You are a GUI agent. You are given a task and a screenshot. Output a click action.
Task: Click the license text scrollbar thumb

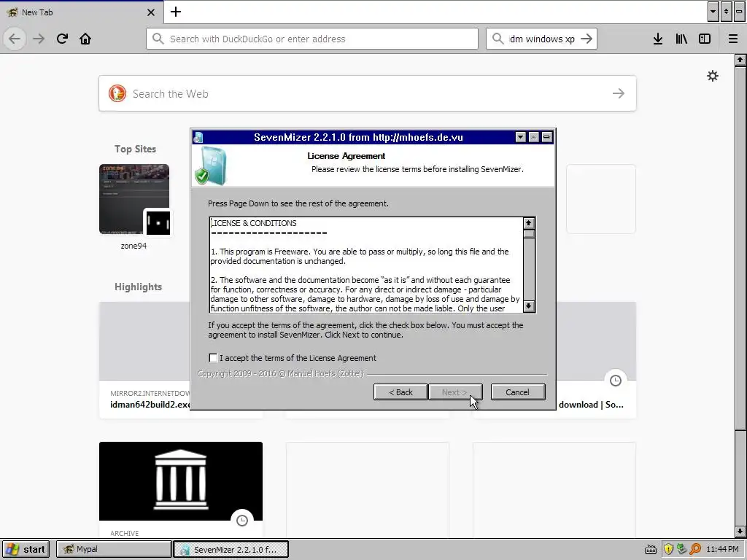529,234
